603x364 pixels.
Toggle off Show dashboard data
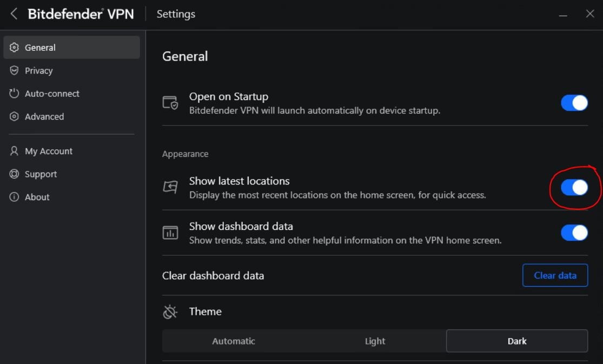[x=574, y=233]
